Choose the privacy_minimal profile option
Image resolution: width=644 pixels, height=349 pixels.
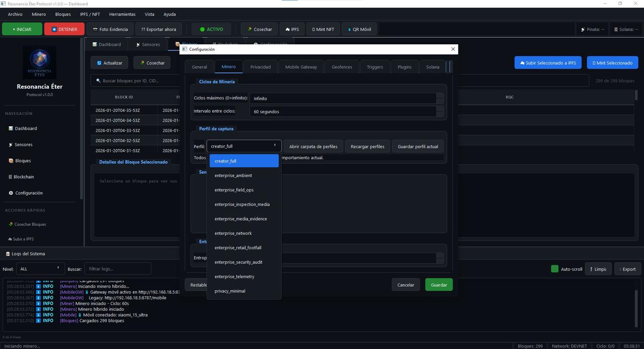point(230,291)
